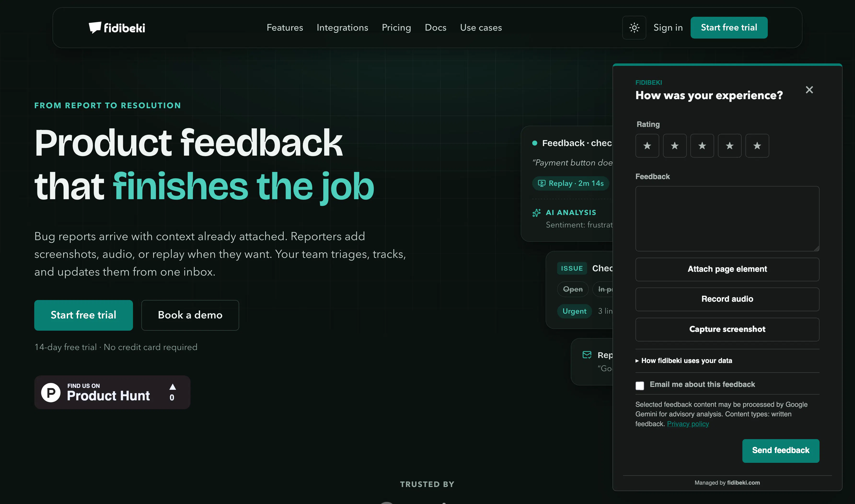Click the green status dot beside Feedback
This screenshot has width=855, height=504.
[x=535, y=143]
